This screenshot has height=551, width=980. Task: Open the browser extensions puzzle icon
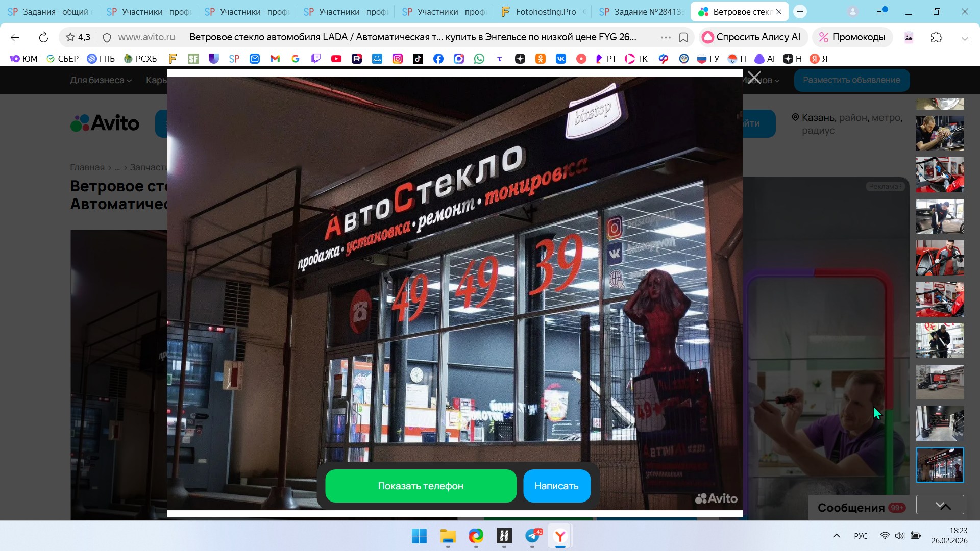(x=936, y=37)
